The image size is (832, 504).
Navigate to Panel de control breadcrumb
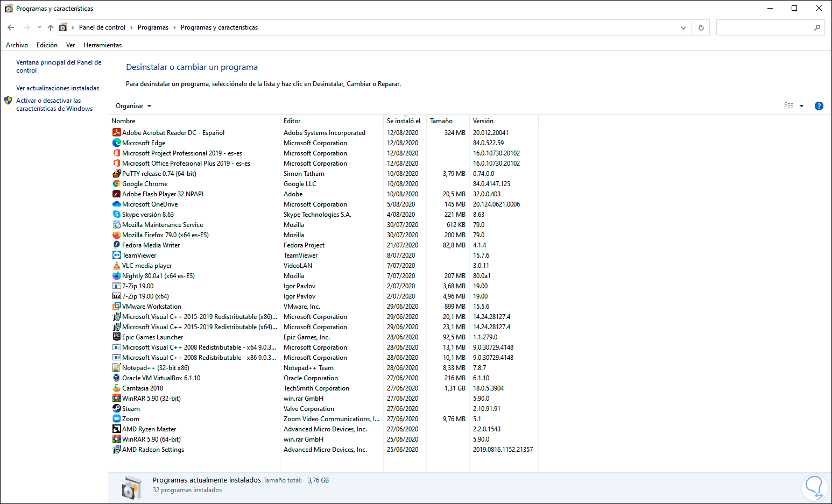[x=102, y=27]
